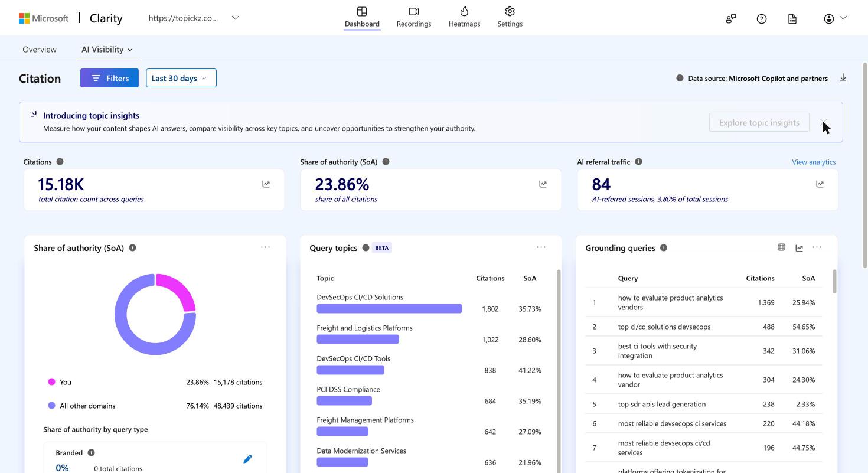Image resolution: width=868 pixels, height=473 pixels.
Task: Switch to the Overview tab
Action: 40,50
